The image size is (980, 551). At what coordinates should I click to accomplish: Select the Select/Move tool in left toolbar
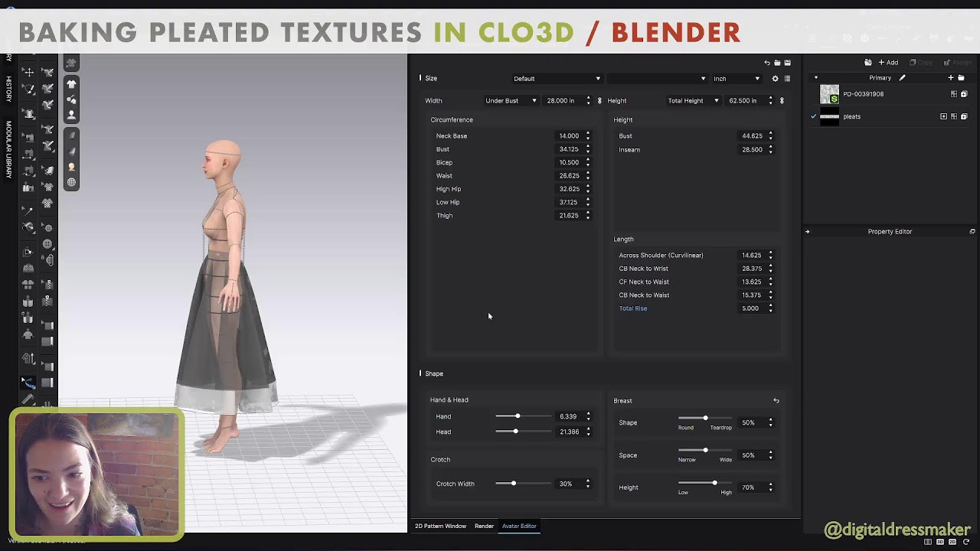pyautogui.click(x=28, y=72)
